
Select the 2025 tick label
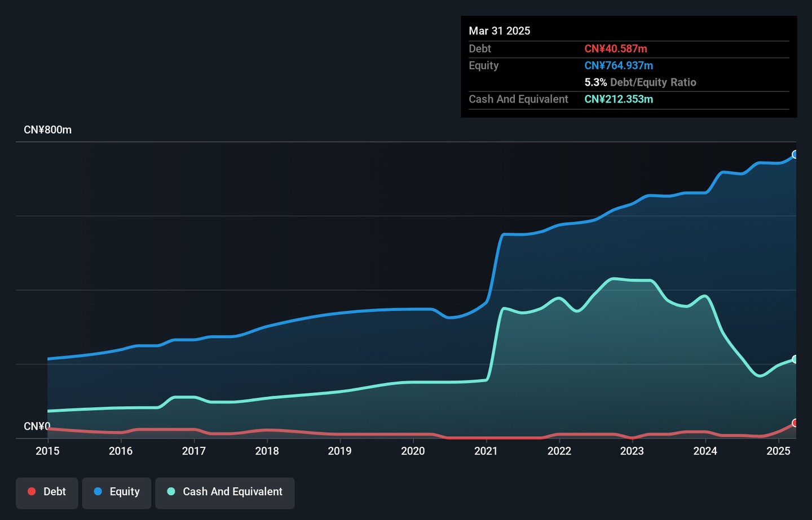778,451
